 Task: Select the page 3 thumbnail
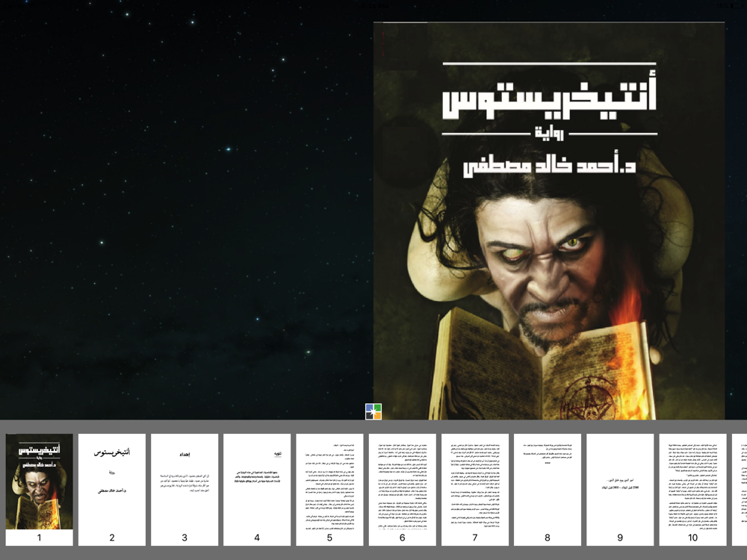185,490
